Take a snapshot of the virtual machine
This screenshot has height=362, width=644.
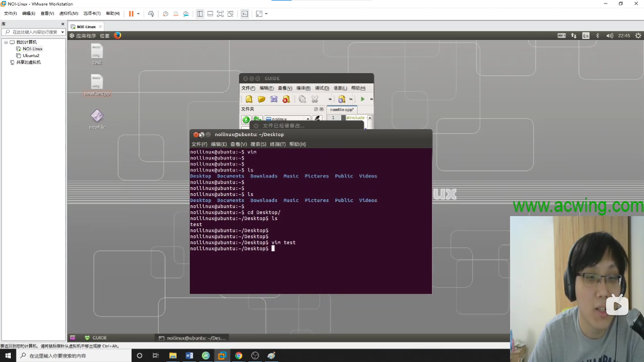point(165,14)
